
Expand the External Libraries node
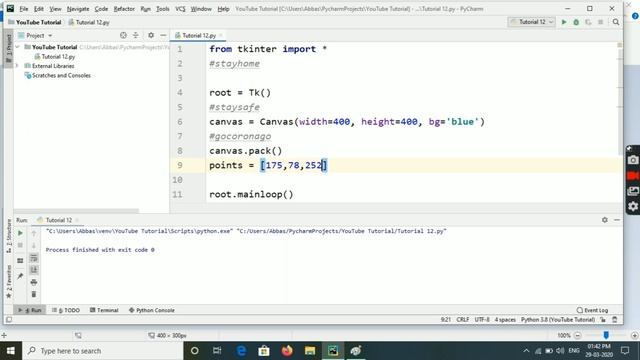tap(18, 66)
